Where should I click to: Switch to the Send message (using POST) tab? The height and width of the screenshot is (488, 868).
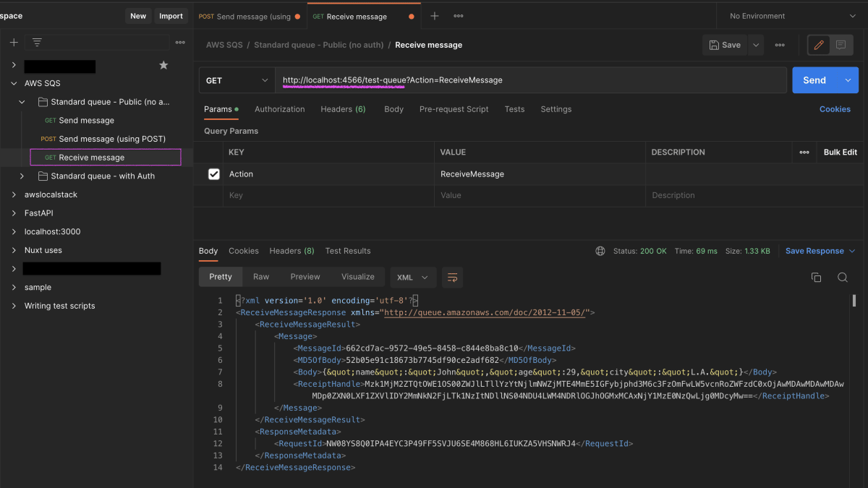[x=250, y=15]
